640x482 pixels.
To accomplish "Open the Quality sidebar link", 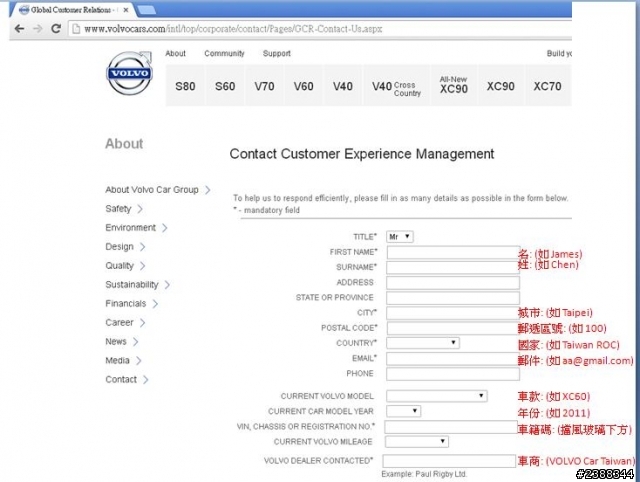I will coord(120,266).
